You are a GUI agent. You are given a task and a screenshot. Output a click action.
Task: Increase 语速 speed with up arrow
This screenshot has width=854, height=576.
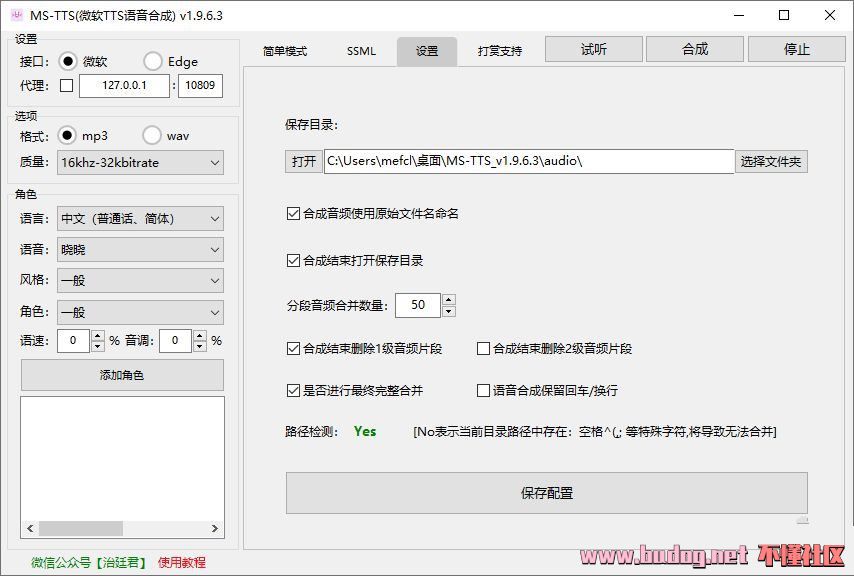[x=97, y=335]
